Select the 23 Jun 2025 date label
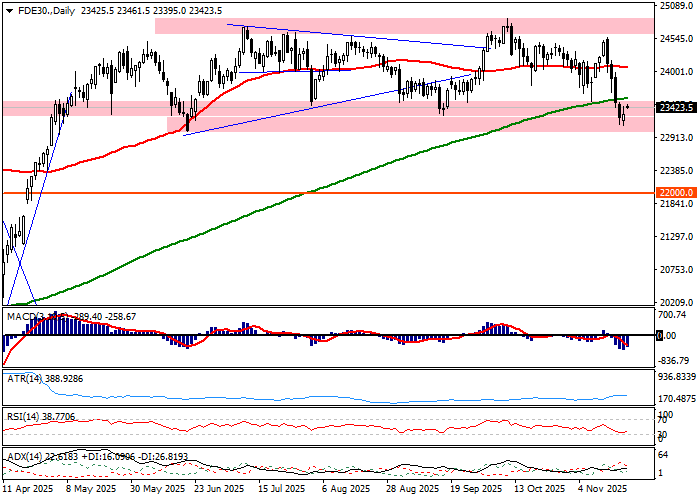The width and height of the screenshot is (700, 500). 217,491
